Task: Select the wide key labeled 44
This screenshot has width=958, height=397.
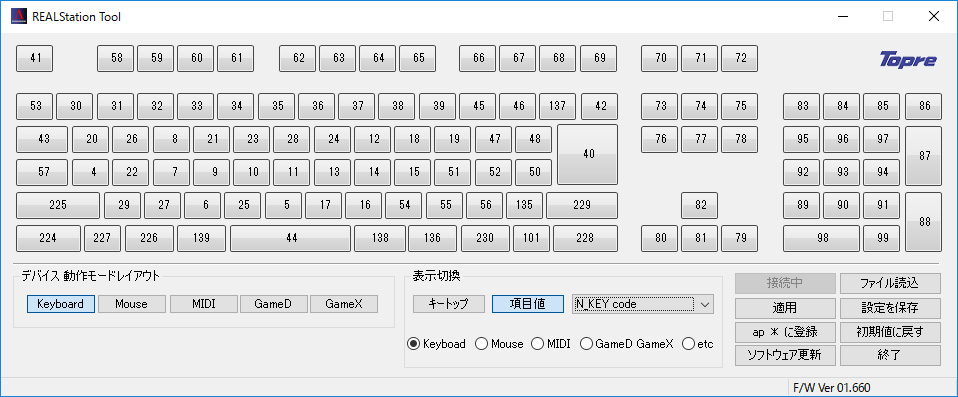Action: [291, 238]
